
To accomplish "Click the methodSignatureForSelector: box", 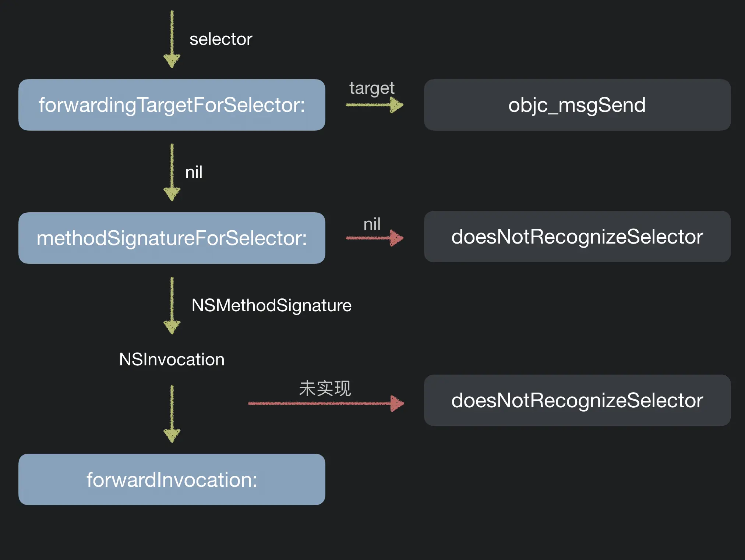I will click(172, 238).
